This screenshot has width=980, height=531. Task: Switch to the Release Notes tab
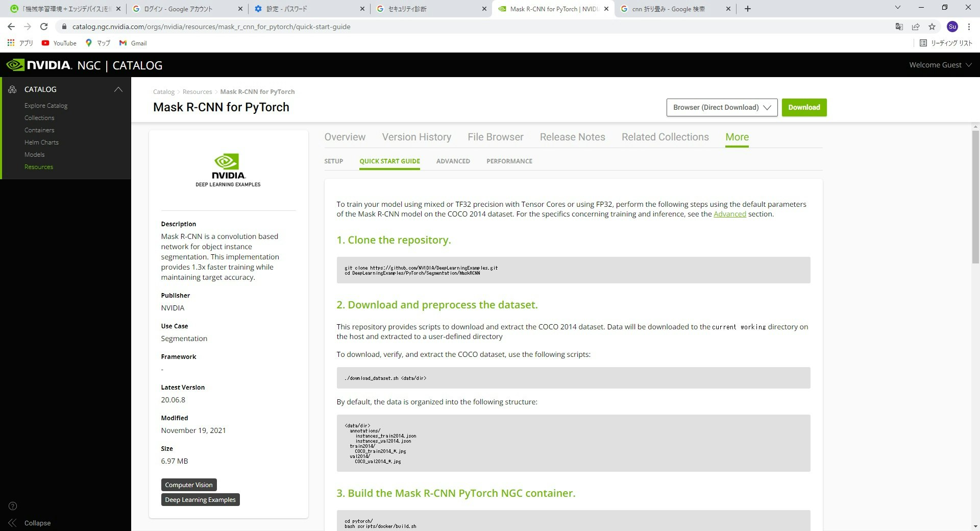pos(572,137)
